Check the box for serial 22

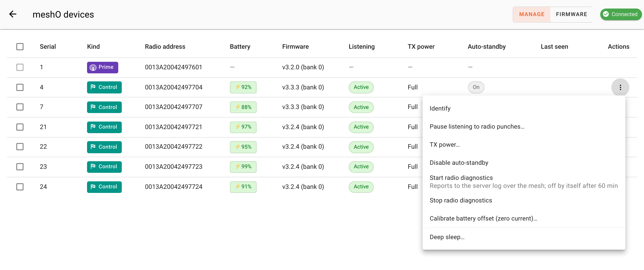[20, 147]
